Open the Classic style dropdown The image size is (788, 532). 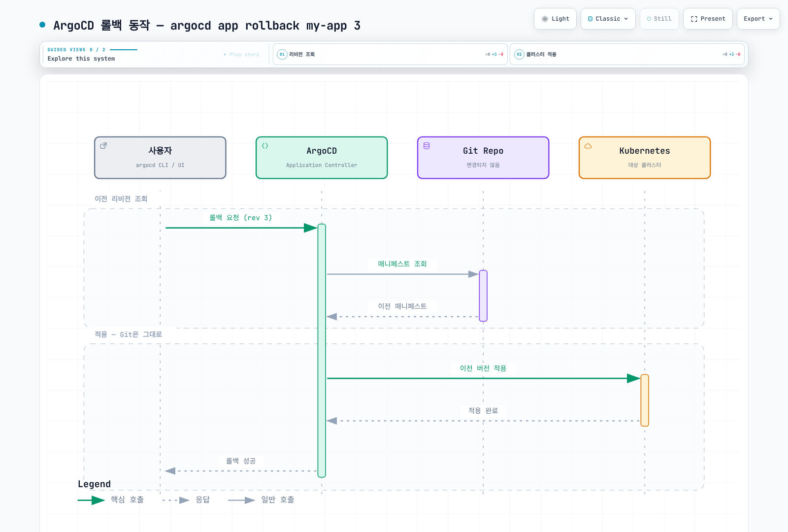pos(608,19)
